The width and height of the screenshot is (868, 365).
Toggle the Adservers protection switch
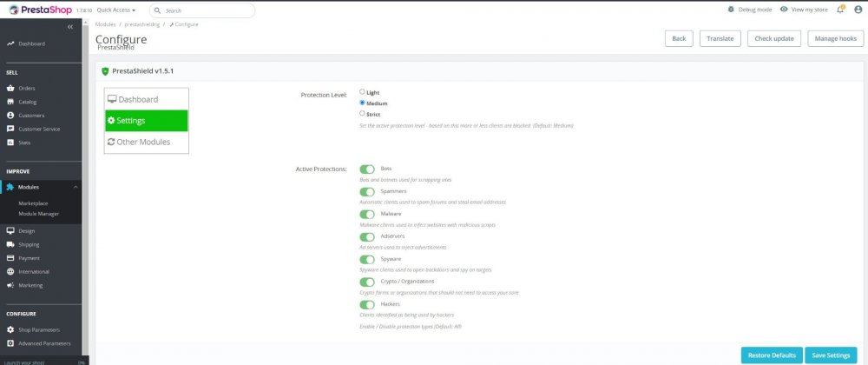tap(367, 237)
